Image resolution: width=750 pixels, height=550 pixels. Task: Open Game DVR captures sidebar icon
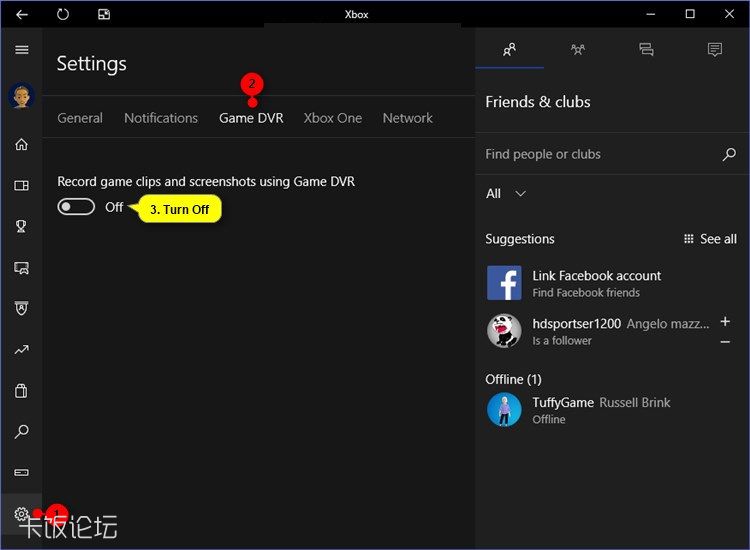[22, 268]
